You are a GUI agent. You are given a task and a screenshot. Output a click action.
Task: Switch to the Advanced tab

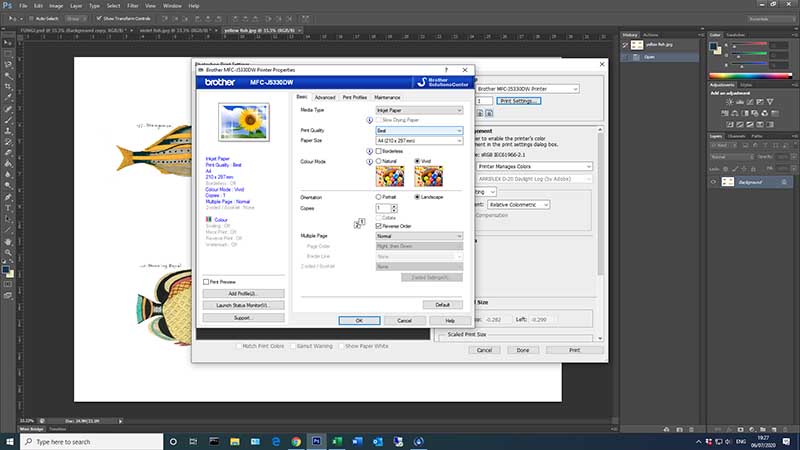click(325, 97)
